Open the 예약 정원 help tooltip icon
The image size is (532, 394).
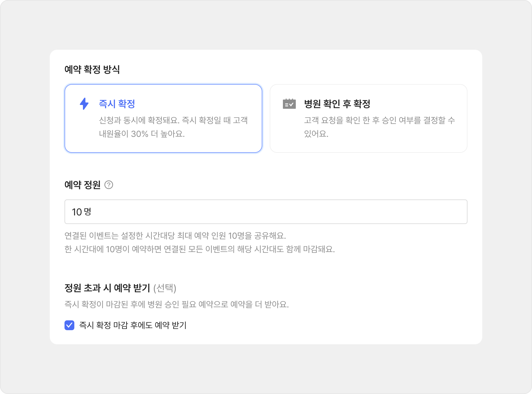pos(109,185)
